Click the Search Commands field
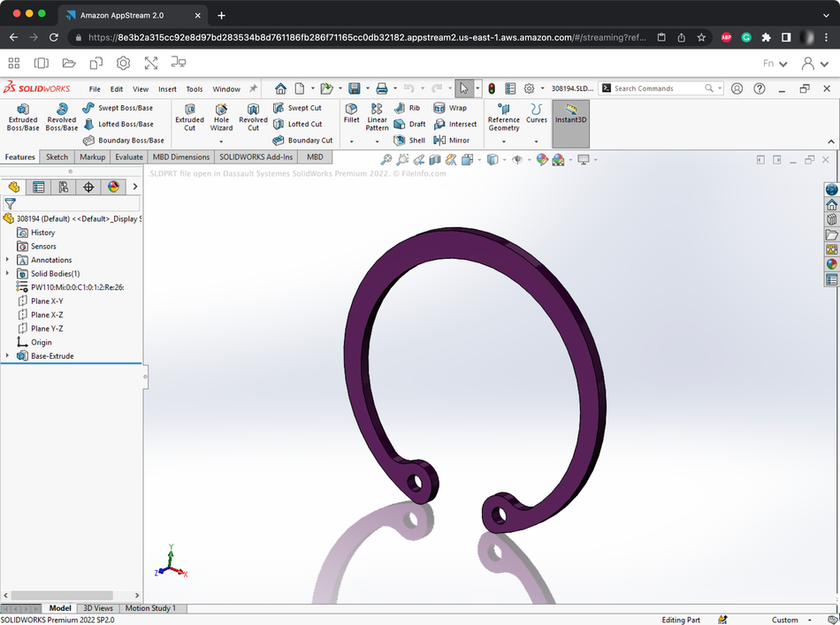This screenshot has width=840, height=625. 654,88
